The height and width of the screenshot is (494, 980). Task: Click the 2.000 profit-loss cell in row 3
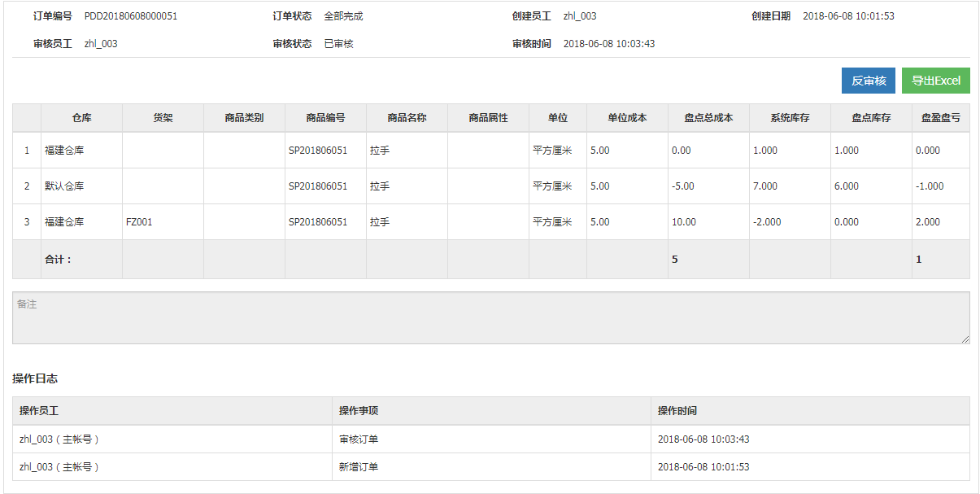[928, 222]
